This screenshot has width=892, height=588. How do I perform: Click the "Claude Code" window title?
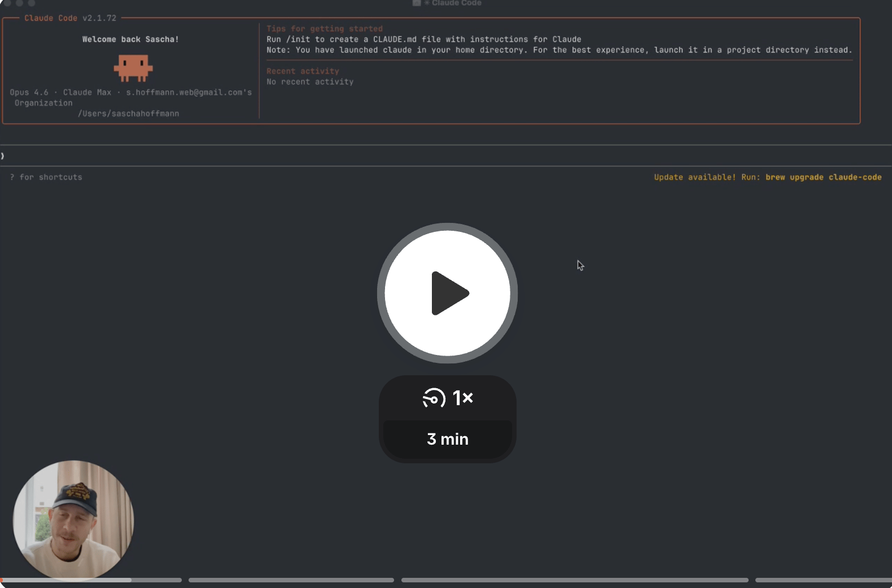(457, 3)
